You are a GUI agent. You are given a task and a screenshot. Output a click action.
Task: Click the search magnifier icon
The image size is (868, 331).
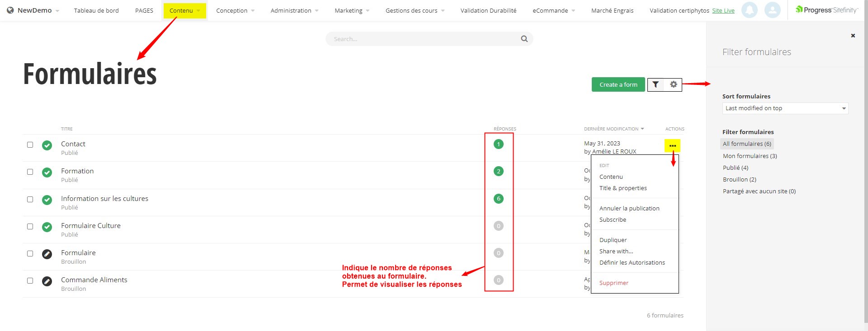[x=524, y=39]
